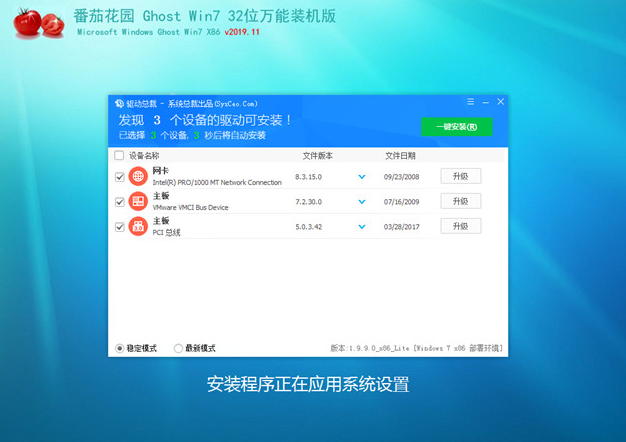Click the version info text at window bottom
Screen dimensions: 626x442
(416, 348)
